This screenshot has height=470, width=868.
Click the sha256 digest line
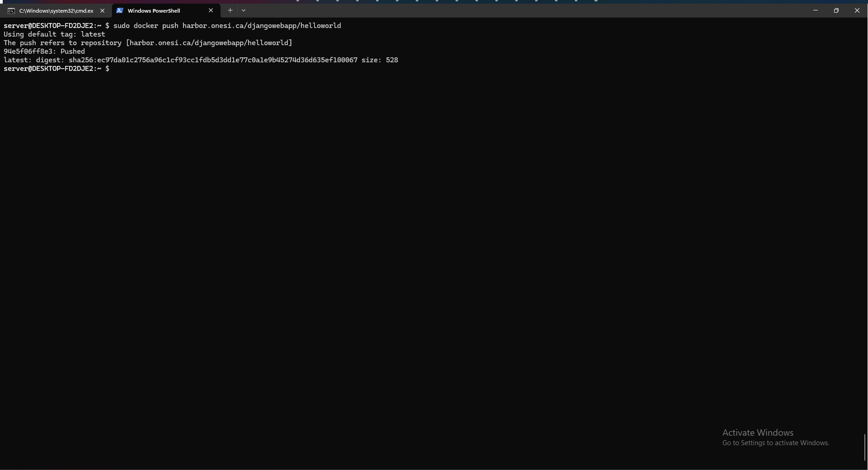coord(201,60)
